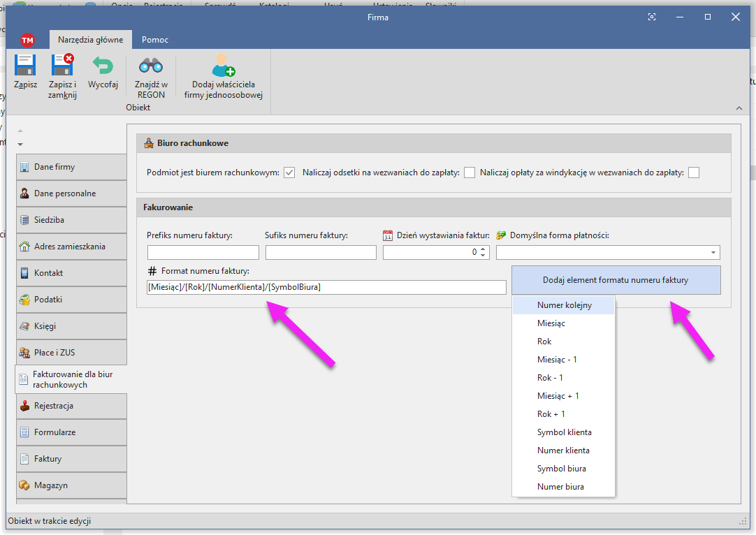Viewport: 756px width, 535px height.
Task: Click the Zapisz save icon
Action: 25,66
